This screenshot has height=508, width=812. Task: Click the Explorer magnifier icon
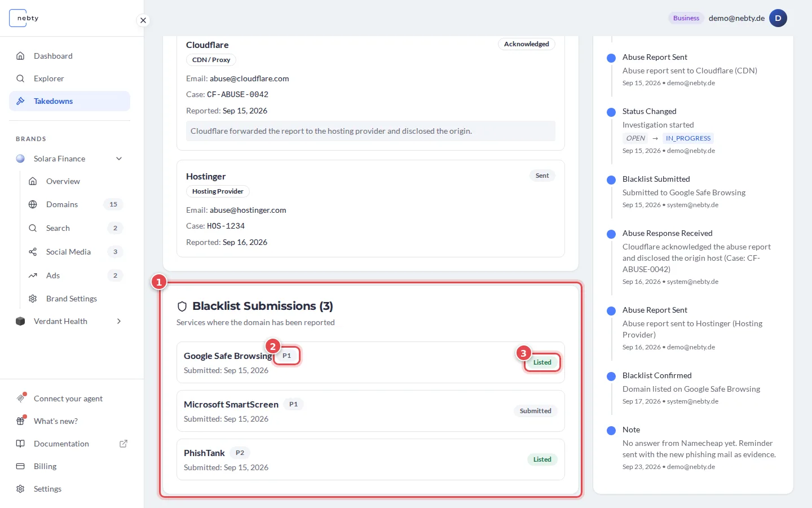(x=20, y=78)
